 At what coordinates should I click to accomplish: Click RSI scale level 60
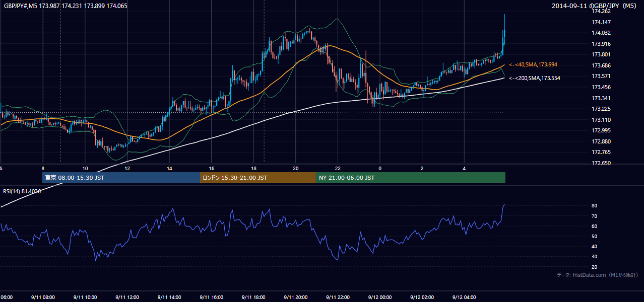tap(594, 226)
